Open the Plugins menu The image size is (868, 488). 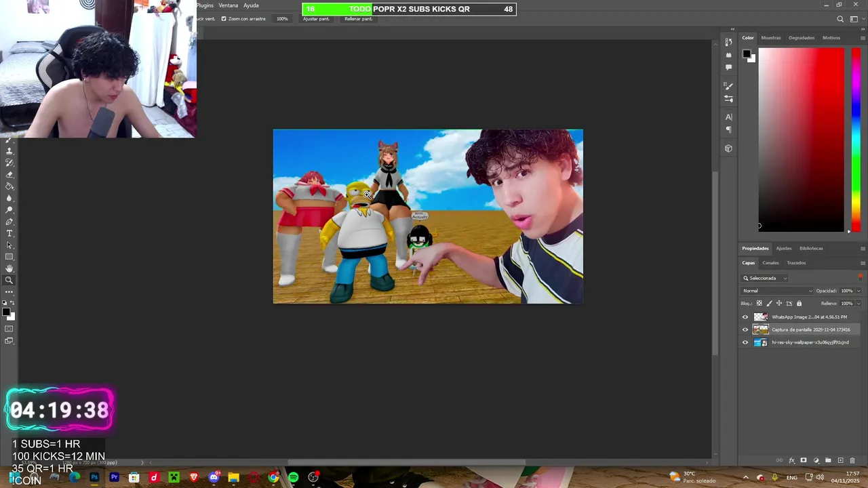point(205,5)
